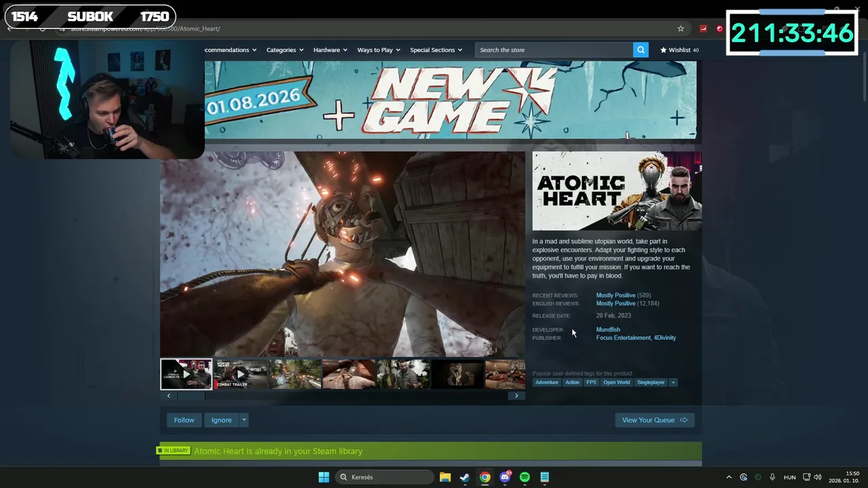This screenshot has height=488, width=868.
Task: Open the clock and date panel
Action: point(843,477)
